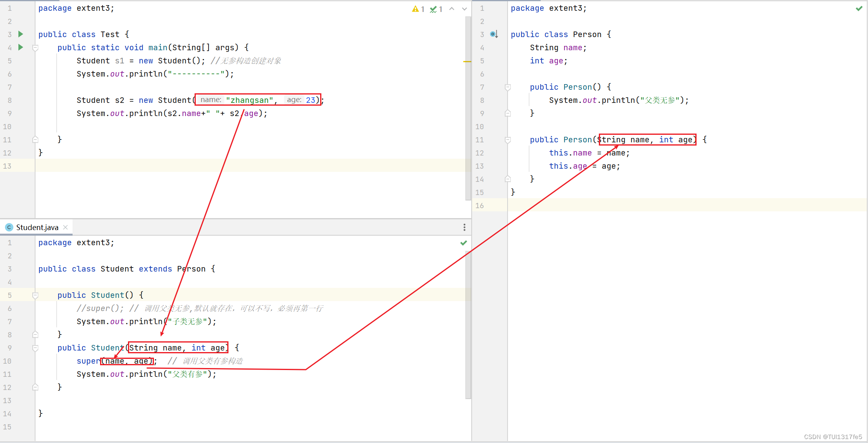Go to previous highlighted error arrow
The height and width of the screenshot is (443, 868).
pos(452,9)
